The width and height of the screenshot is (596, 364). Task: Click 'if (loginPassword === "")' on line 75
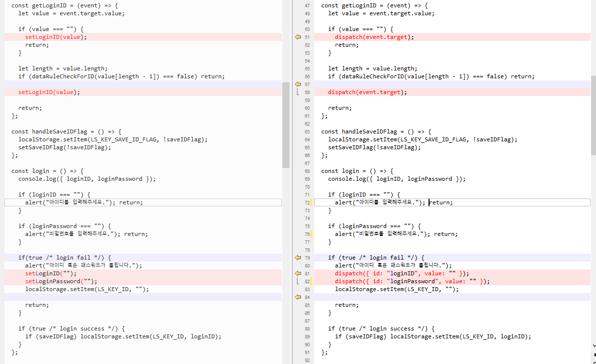(x=374, y=226)
